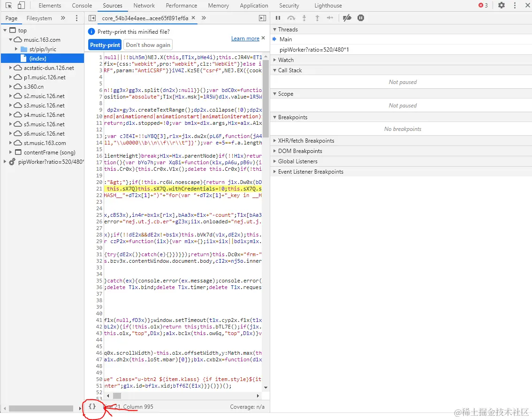
Task: Open the Application tab
Action: [254, 6]
